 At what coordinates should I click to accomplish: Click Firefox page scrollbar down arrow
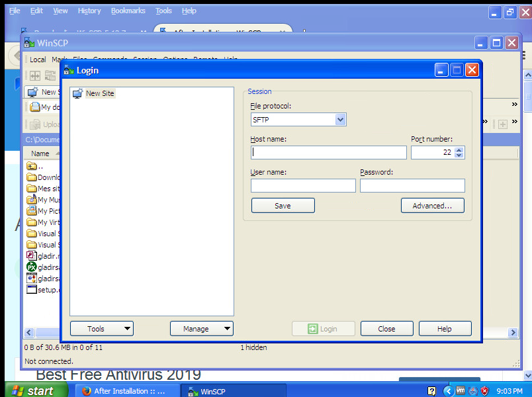[527, 375]
